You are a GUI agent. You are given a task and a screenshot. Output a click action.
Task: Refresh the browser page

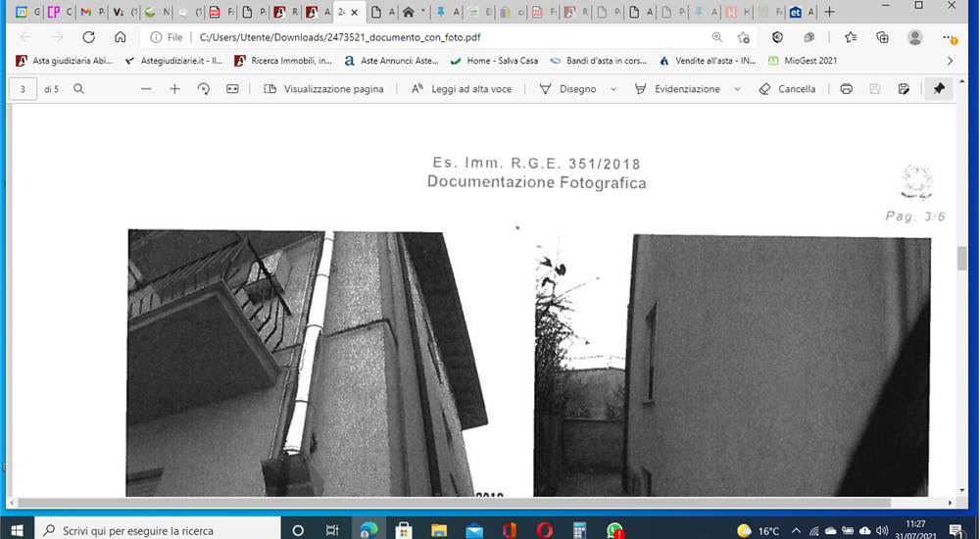89,37
